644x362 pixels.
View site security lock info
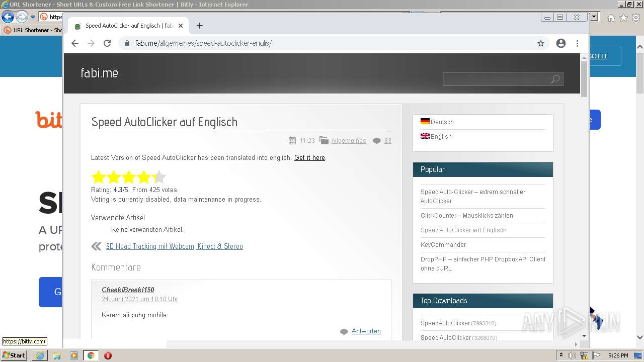[x=127, y=43]
